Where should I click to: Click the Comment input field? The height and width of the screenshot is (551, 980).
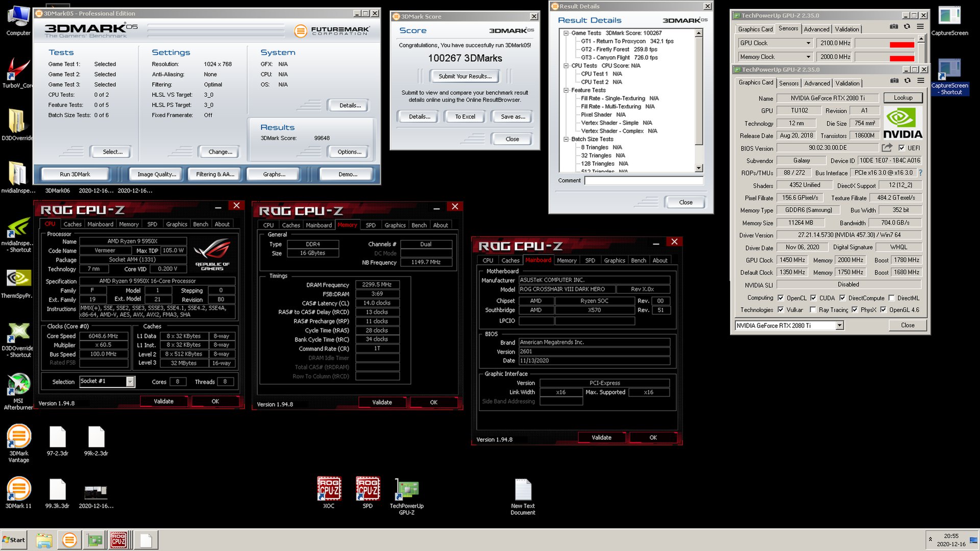[x=644, y=181]
